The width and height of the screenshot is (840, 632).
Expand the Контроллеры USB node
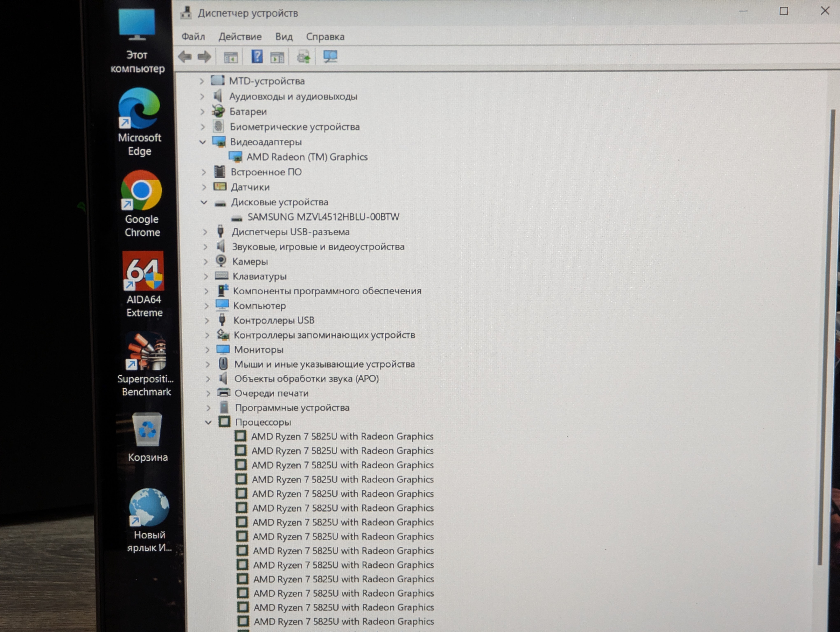click(207, 320)
